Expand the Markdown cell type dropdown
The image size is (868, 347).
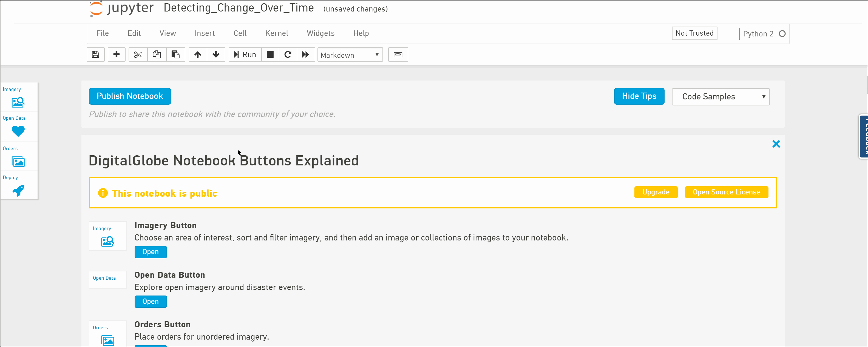350,55
